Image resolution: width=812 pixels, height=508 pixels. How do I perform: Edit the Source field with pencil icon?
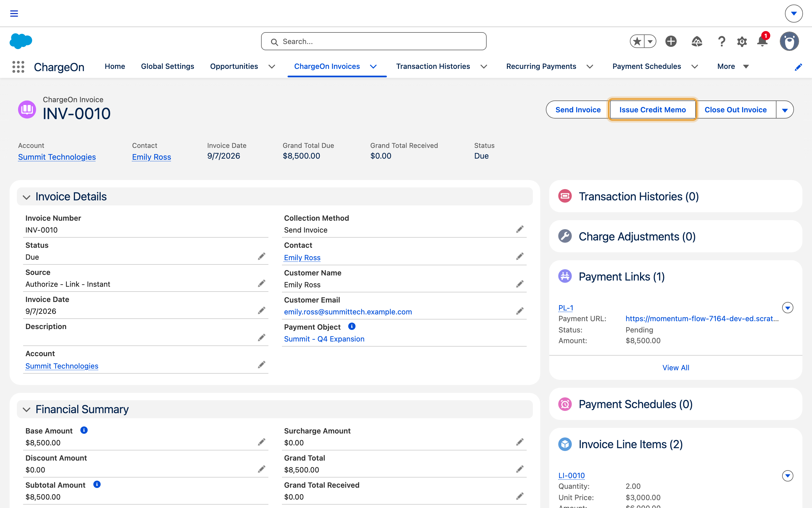(261, 284)
